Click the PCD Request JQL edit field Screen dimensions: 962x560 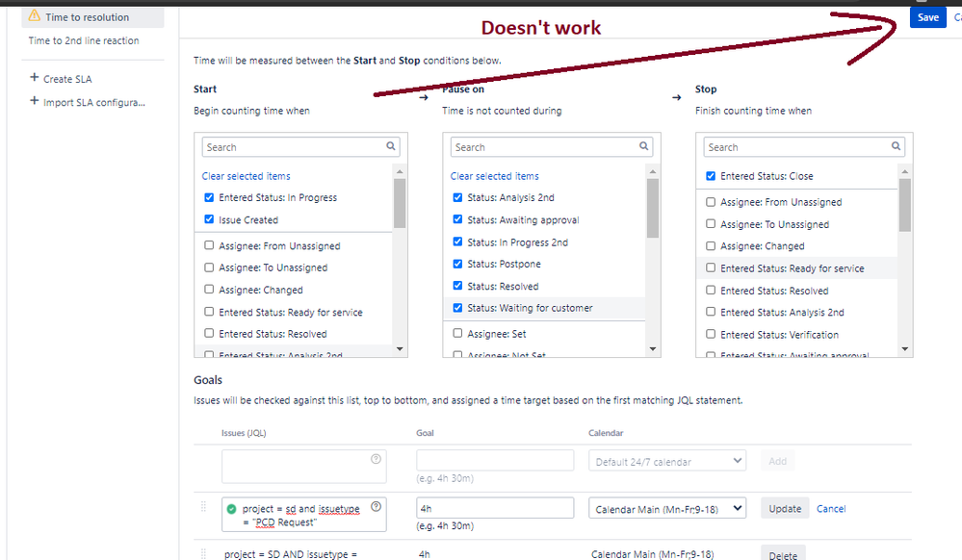(x=304, y=514)
